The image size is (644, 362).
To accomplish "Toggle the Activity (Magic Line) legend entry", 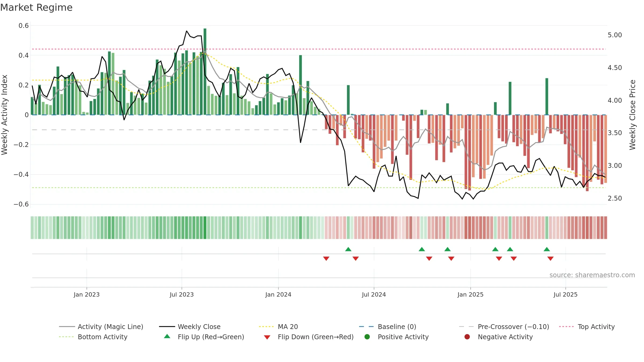I will [x=101, y=327].
